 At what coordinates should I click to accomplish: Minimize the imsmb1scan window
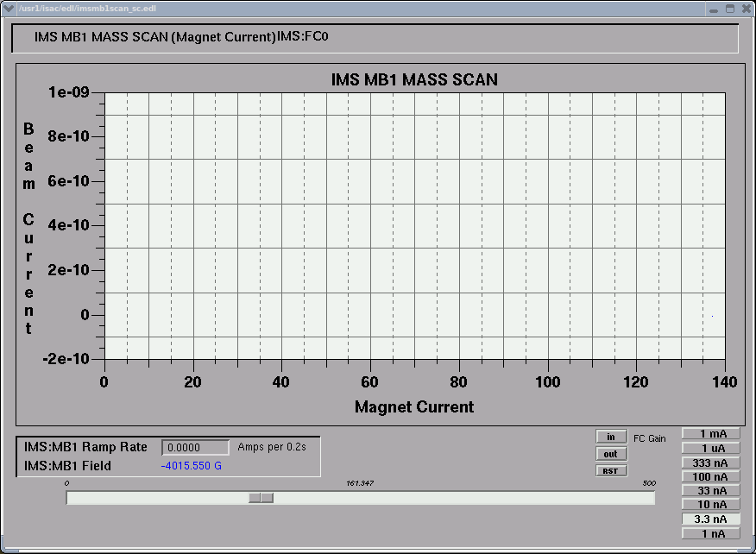click(713, 9)
